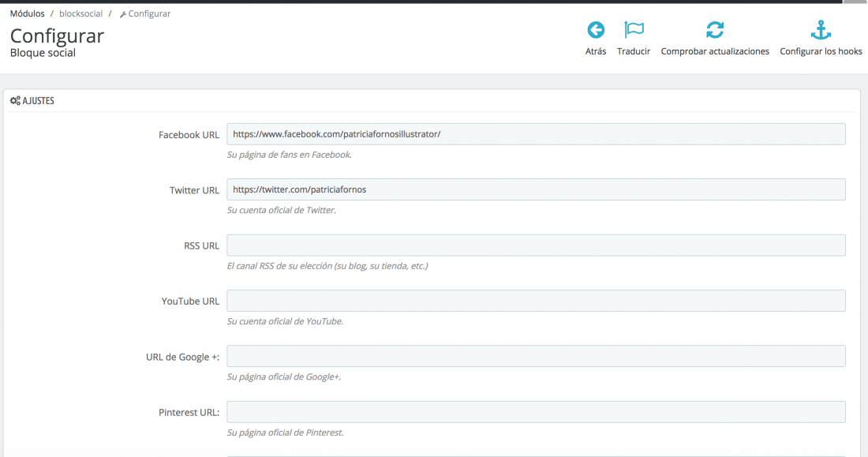Viewport: 868px width, 457px height.
Task: Click the Configurar breadcrumb item
Action: [x=149, y=14]
